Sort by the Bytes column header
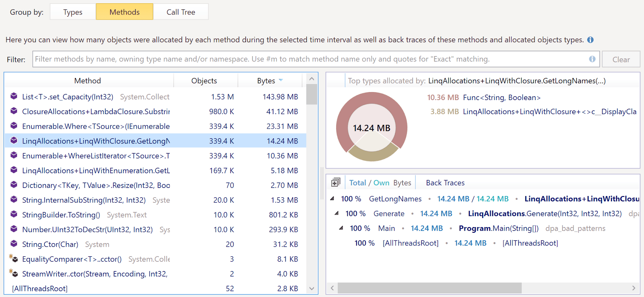This screenshot has width=644, height=297. point(266,81)
